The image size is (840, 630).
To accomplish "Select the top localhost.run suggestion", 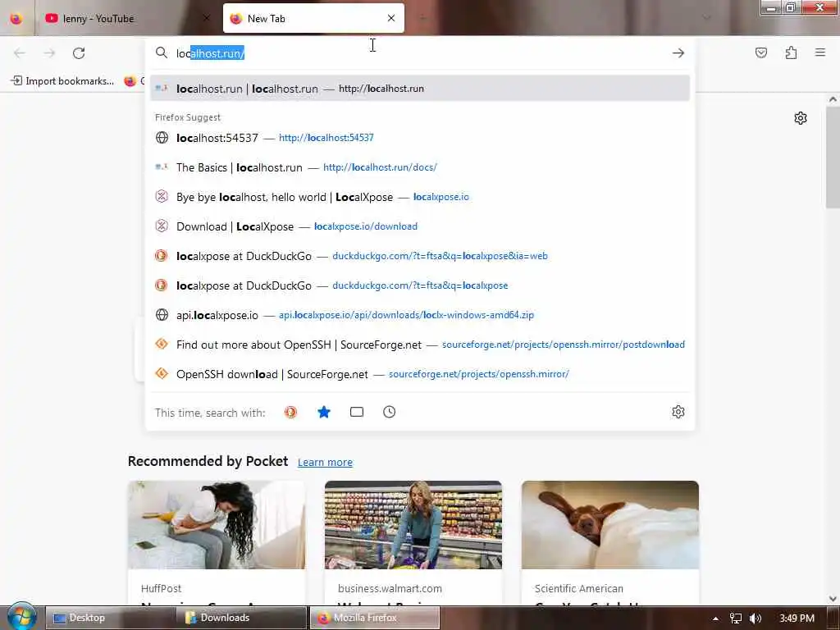I will [420, 89].
